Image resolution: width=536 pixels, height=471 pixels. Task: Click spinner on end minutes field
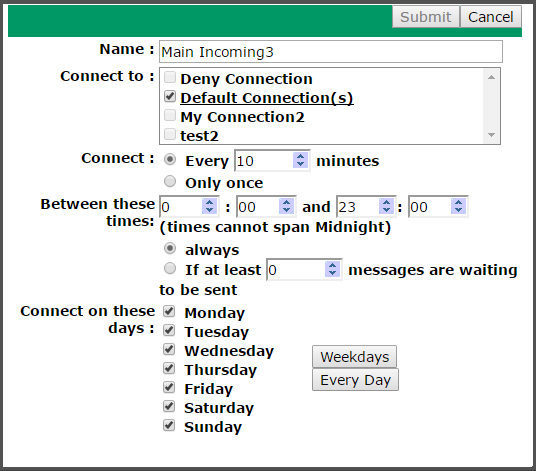[458, 206]
